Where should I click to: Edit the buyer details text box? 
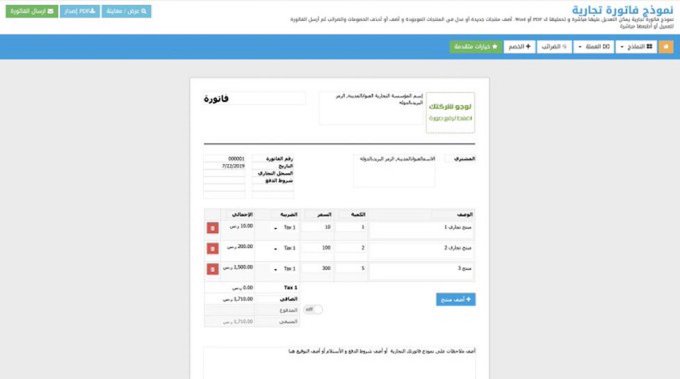(394, 171)
